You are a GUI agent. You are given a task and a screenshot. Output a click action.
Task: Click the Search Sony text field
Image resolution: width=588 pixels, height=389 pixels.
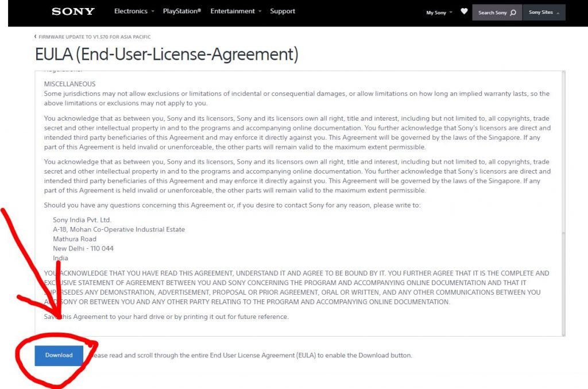pyautogui.click(x=493, y=13)
